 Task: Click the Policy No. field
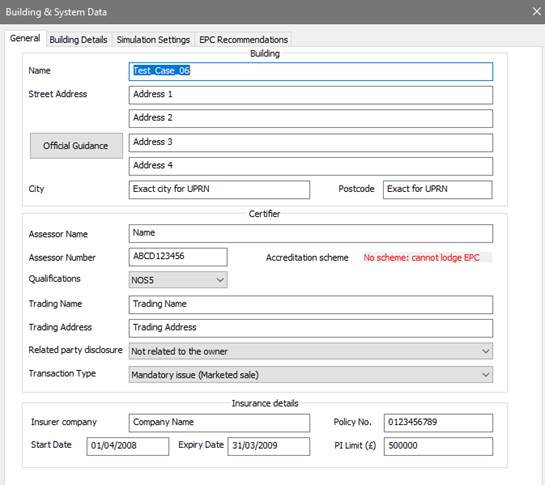pos(438,423)
